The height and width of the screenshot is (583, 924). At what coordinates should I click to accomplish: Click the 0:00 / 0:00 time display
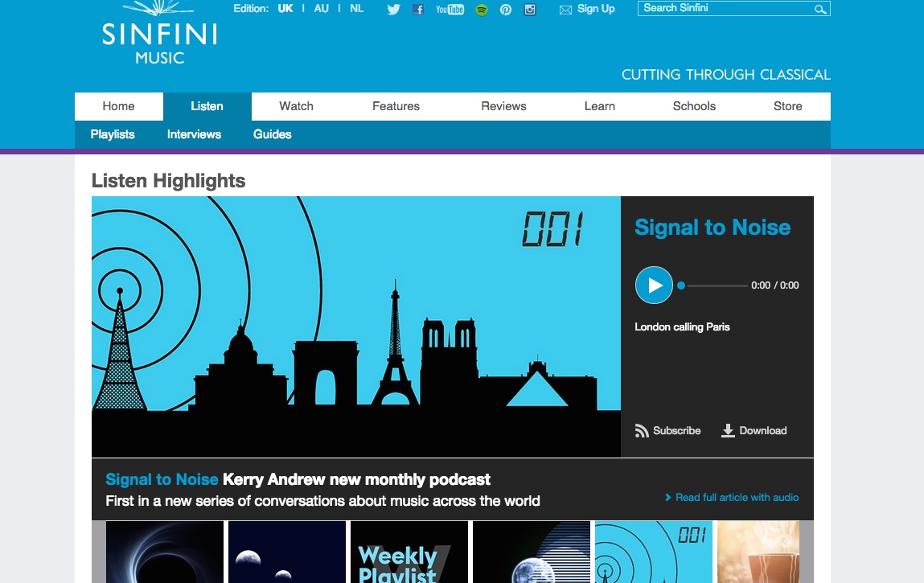click(x=775, y=285)
